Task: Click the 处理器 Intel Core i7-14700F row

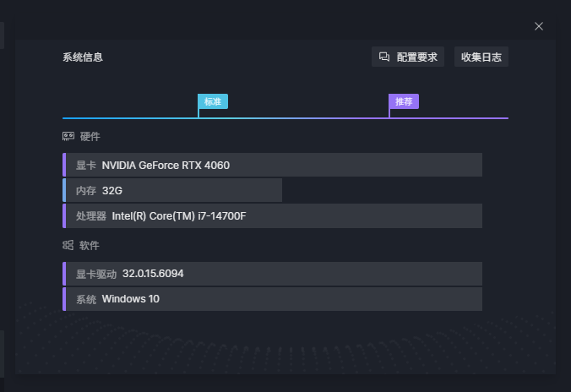Action: [272, 216]
